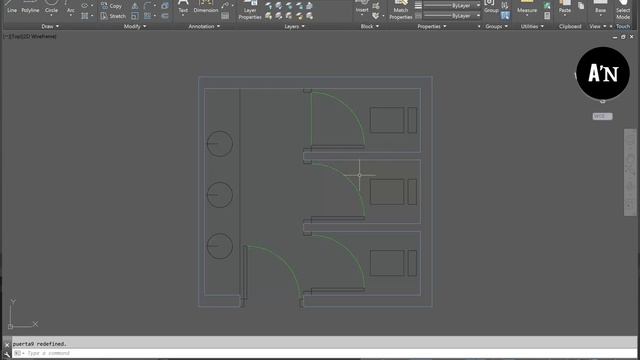This screenshot has height=360, width=640.
Task: Click the Clipboard panel label
Action: coord(570,27)
